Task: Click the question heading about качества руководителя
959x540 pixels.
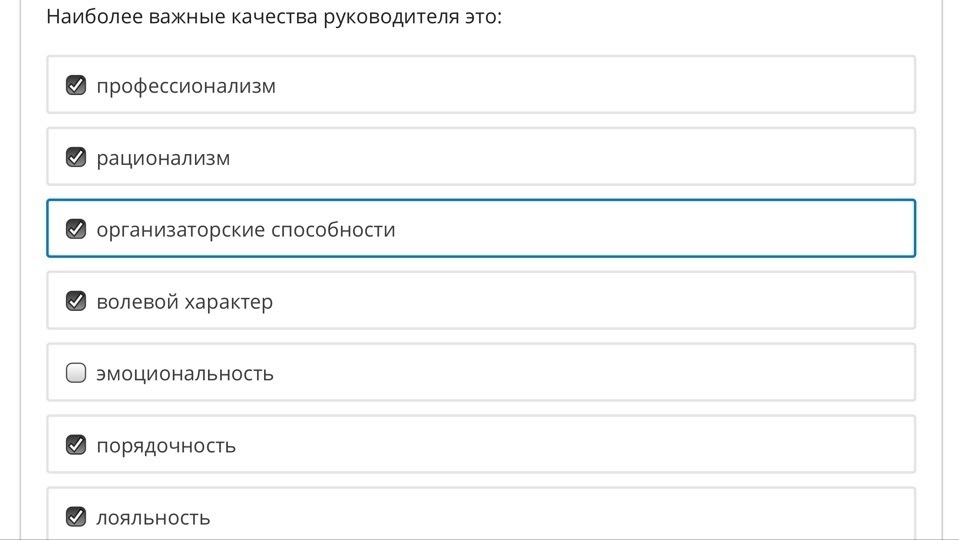Action: (x=274, y=17)
